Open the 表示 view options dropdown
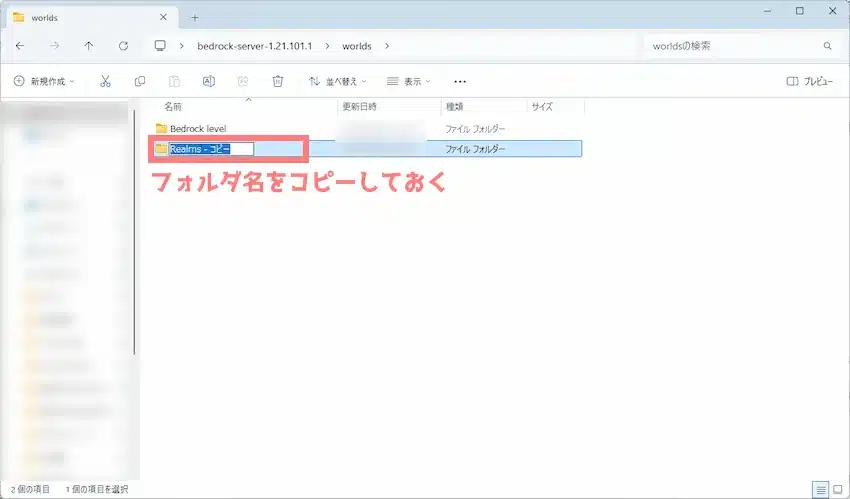This screenshot has height=499, width=850. pos(409,81)
